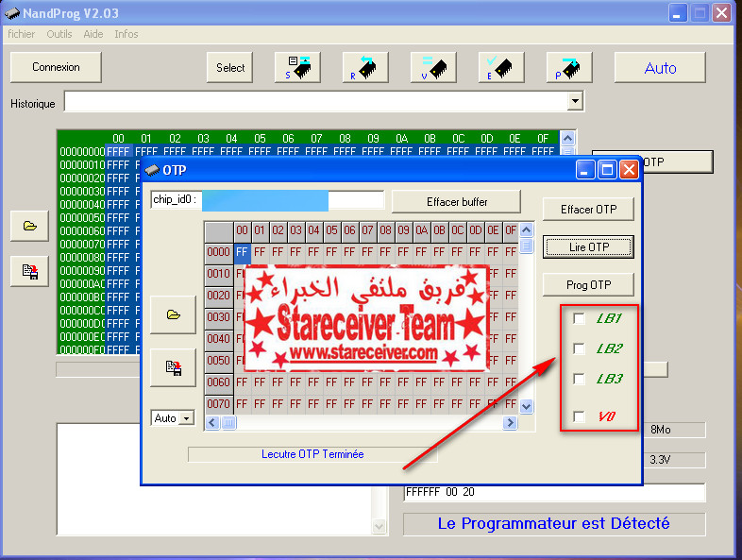Check the red V0 checkbox
This screenshot has width=742, height=560.
(x=579, y=416)
